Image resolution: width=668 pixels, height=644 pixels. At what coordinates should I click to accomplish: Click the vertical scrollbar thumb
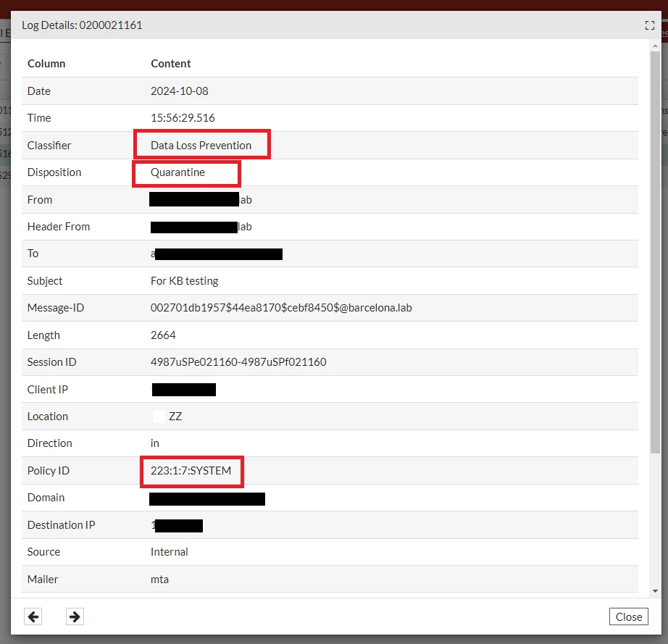(x=655, y=252)
